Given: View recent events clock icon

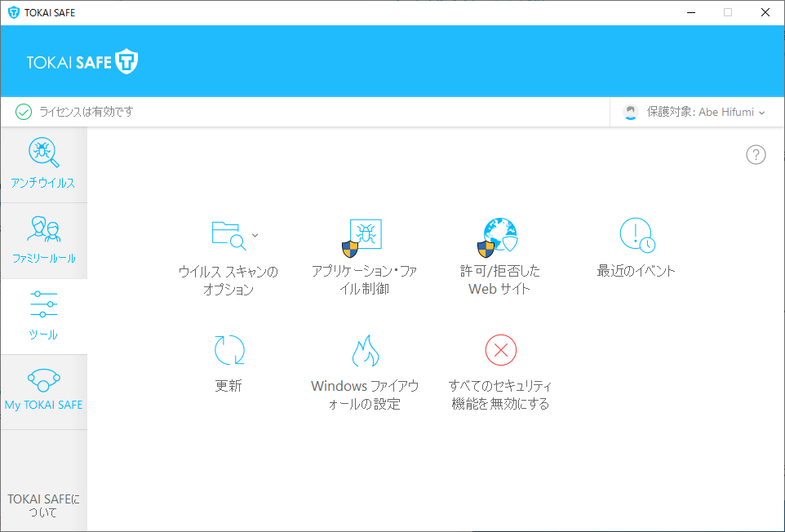Looking at the screenshot, I should (x=636, y=235).
